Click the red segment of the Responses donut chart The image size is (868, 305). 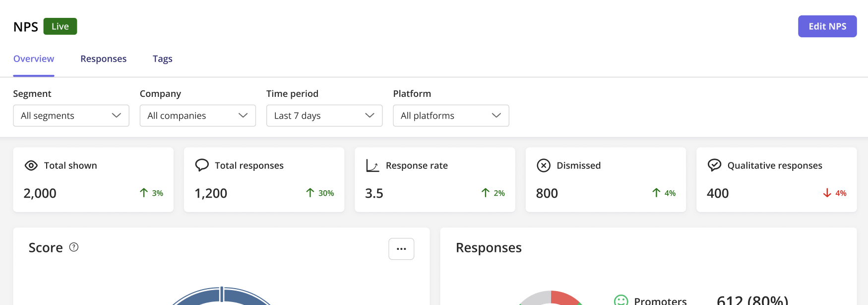tap(564, 298)
